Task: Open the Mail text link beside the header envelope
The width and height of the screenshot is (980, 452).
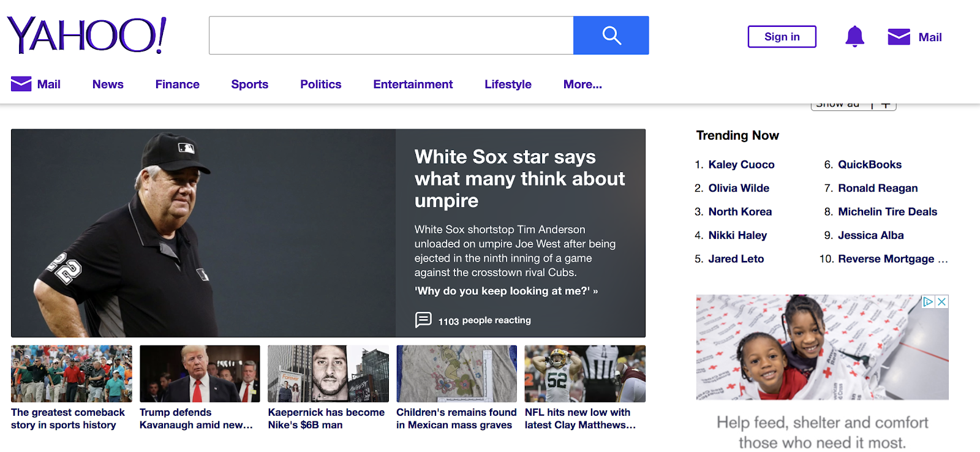Action: point(930,37)
